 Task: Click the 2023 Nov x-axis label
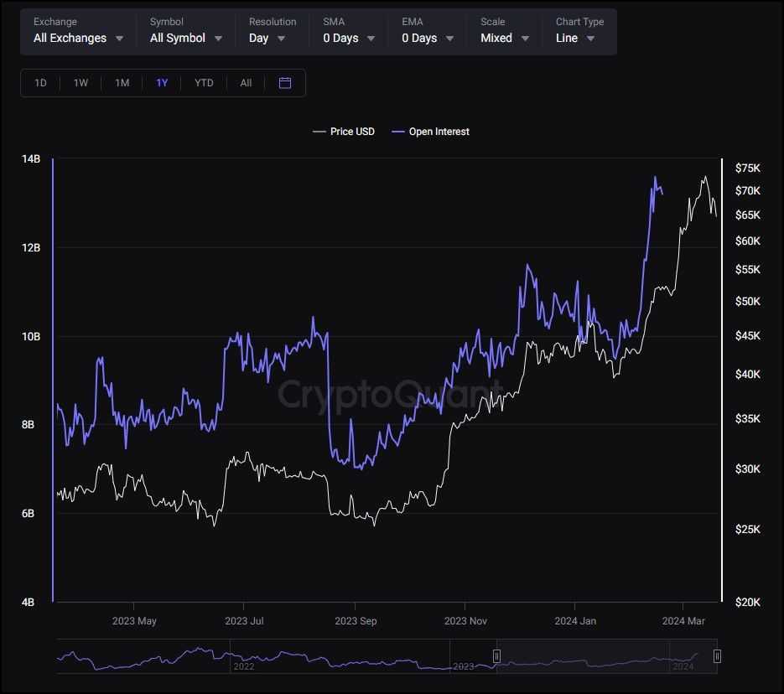tap(465, 621)
